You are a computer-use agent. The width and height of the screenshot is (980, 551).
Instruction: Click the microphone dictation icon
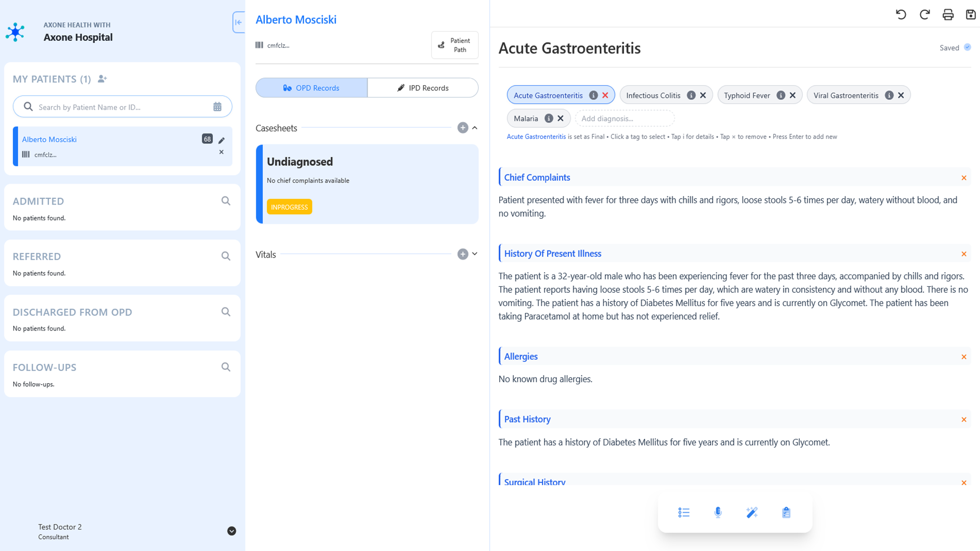(x=718, y=512)
